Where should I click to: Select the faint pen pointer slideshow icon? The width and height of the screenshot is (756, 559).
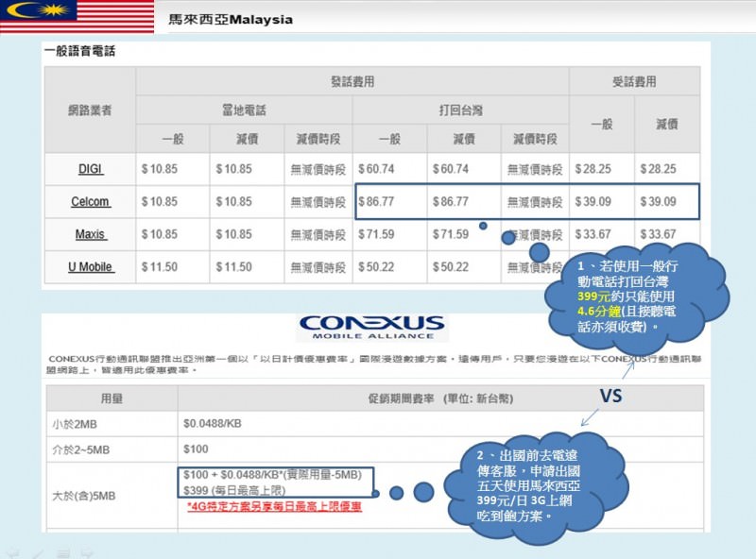click(39, 553)
